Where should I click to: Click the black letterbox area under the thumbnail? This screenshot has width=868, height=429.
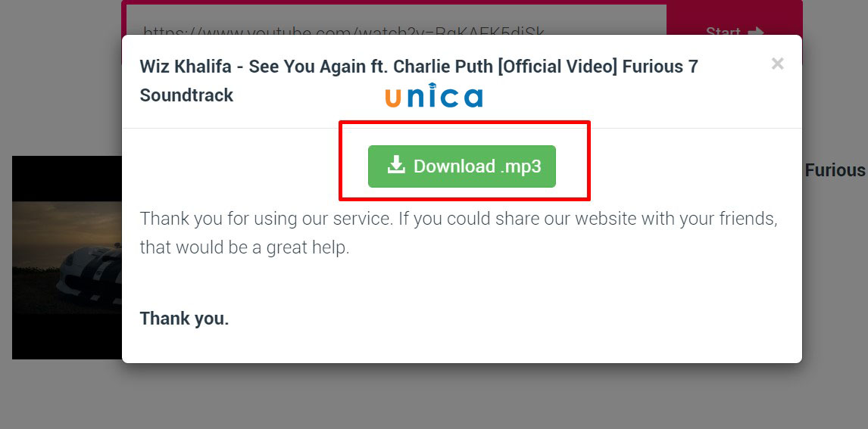point(67,336)
